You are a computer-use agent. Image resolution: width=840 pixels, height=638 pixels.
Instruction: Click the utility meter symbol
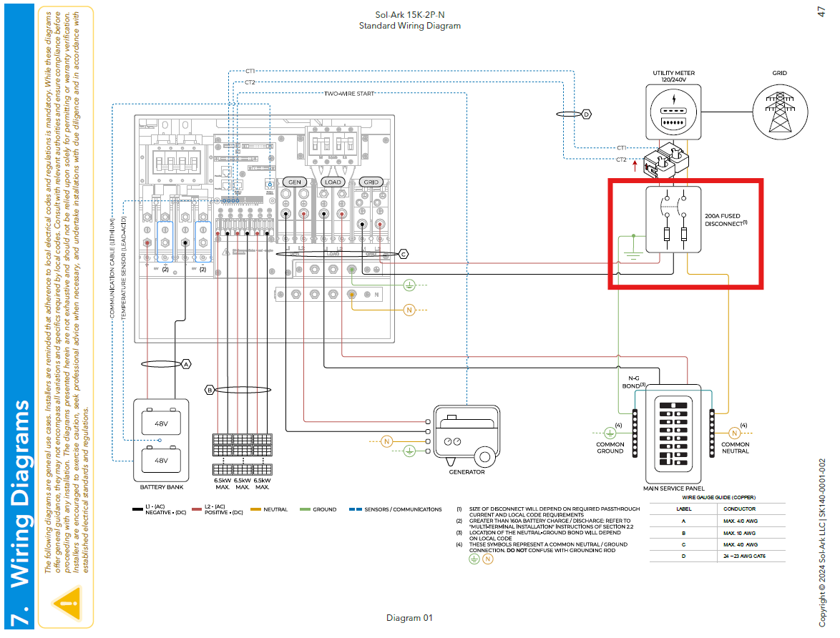pos(673,112)
